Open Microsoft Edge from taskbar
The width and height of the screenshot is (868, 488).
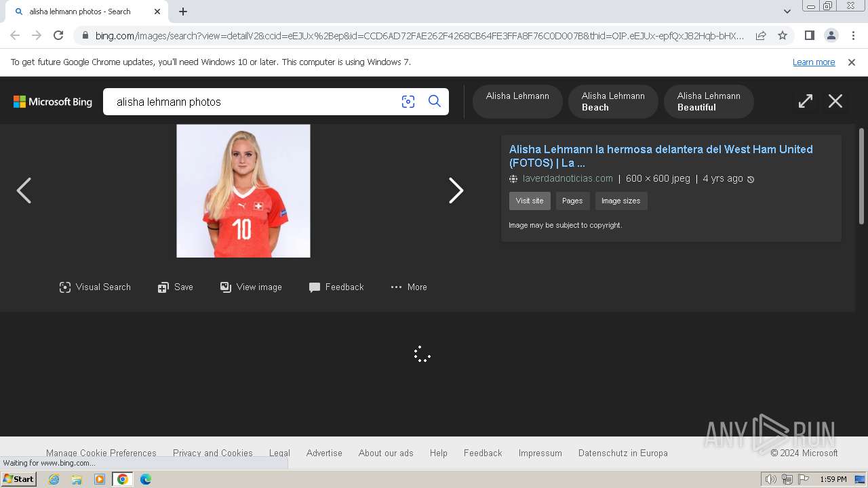pyautogui.click(x=146, y=479)
